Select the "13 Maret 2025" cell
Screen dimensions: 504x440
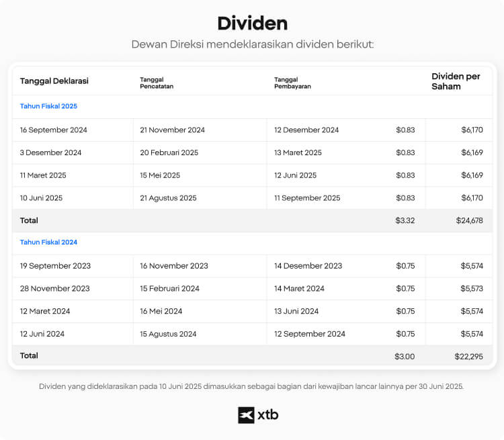[298, 152]
